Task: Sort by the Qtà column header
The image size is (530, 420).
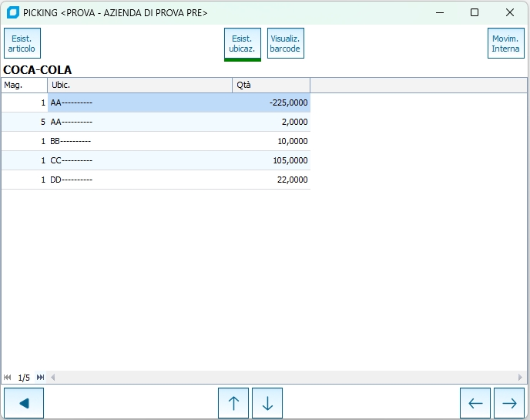Action: coord(270,85)
